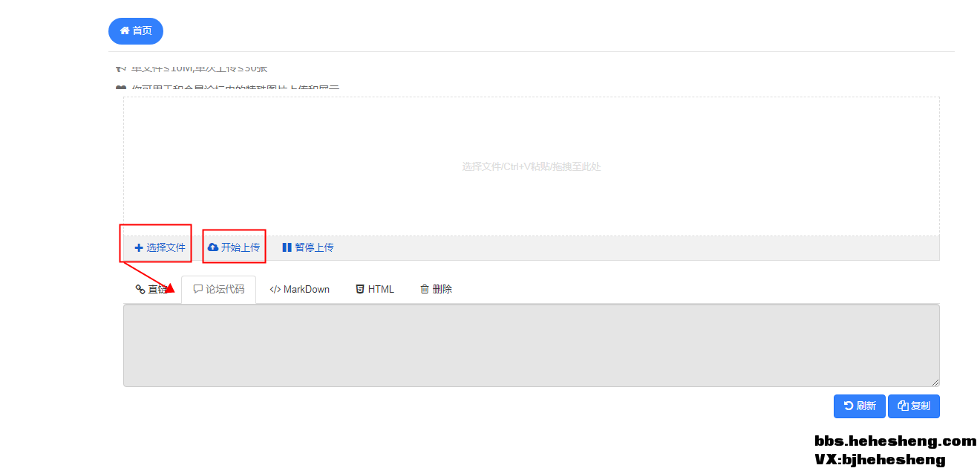
Task: Click the circular arrow icon in 刷新
Action: 849,406
